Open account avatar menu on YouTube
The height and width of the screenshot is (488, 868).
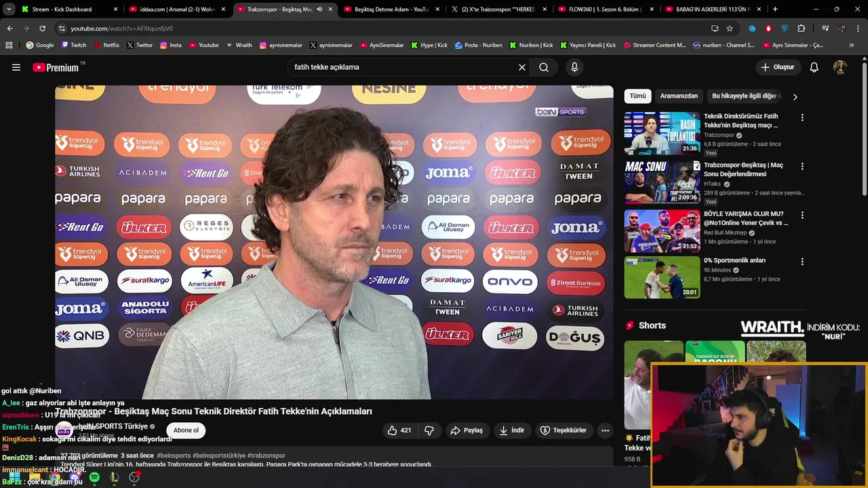coord(840,67)
